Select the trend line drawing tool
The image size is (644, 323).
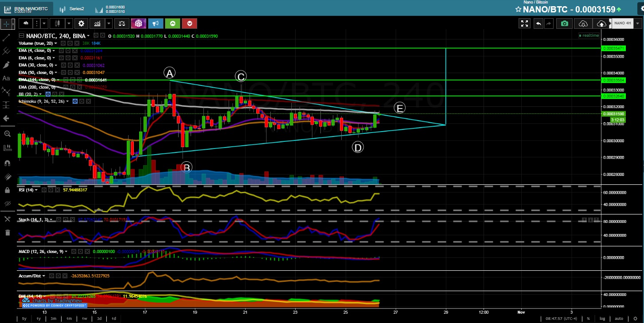click(x=7, y=38)
